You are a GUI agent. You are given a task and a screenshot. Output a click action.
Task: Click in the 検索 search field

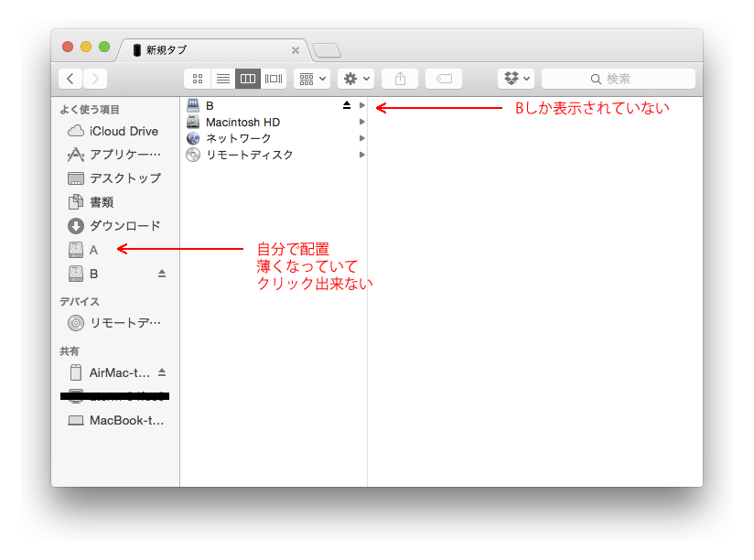click(619, 79)
